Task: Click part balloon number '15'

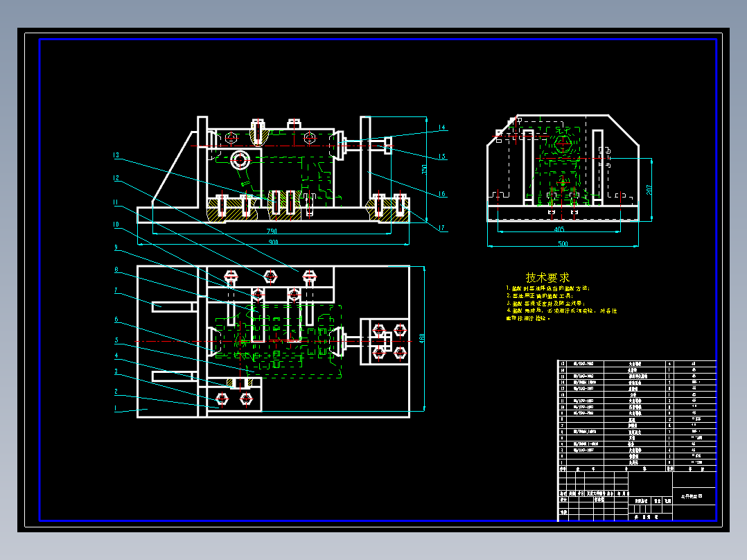Action: tap(441, 157)
